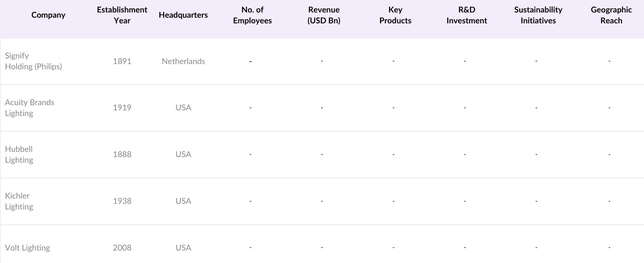Click the 2008 establishment year cell
Image resolution: width=644 pixels, height=263 pixels.
[x=122, y=248]
